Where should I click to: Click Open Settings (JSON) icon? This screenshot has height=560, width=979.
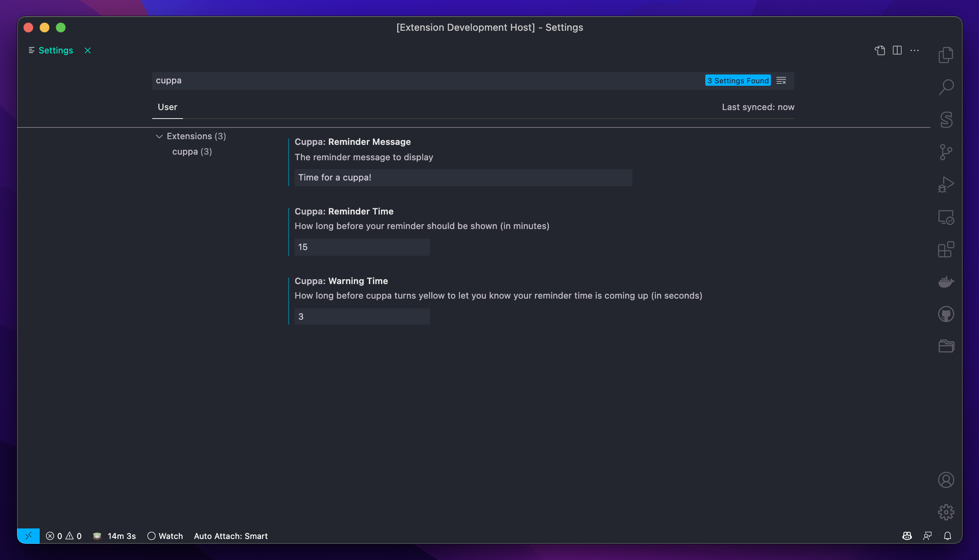coord(879,50)
